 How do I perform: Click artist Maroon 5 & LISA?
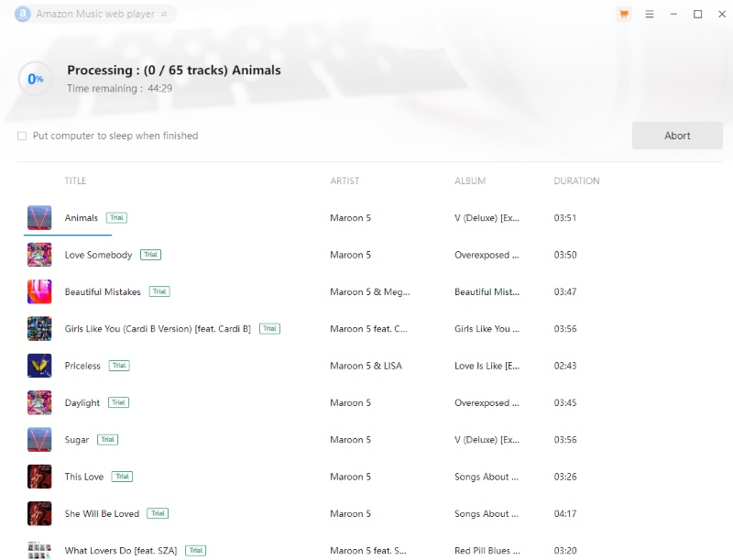point(366,366)
